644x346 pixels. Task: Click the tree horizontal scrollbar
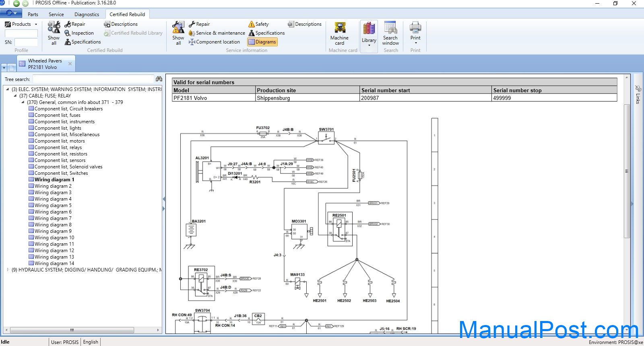click(72, 330)
